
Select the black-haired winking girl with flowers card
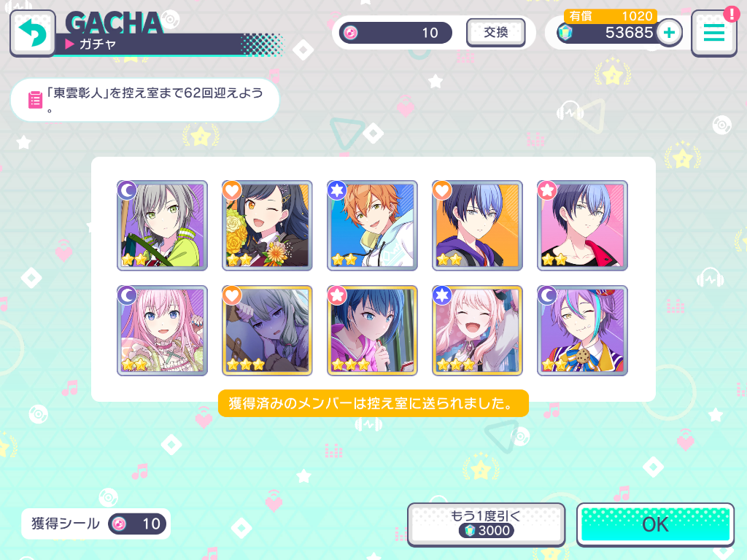(x=267, y=226)
